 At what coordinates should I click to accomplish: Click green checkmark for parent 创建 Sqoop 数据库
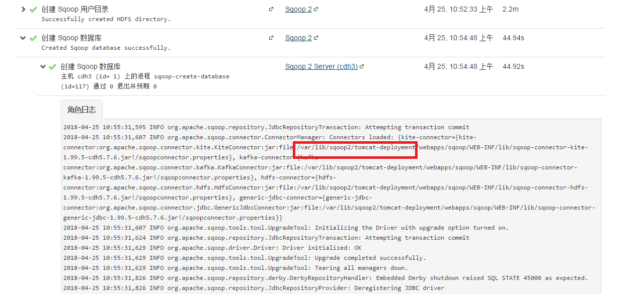tap(33, 38)
